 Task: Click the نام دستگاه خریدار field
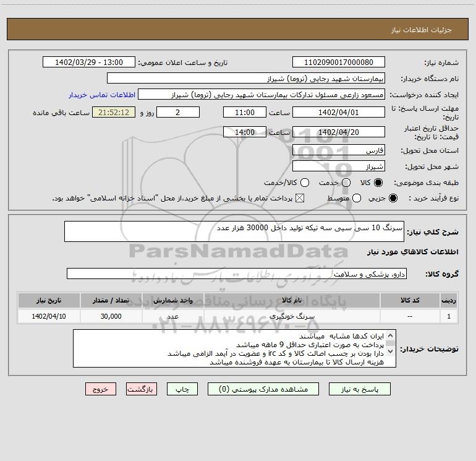click(246, 78)
